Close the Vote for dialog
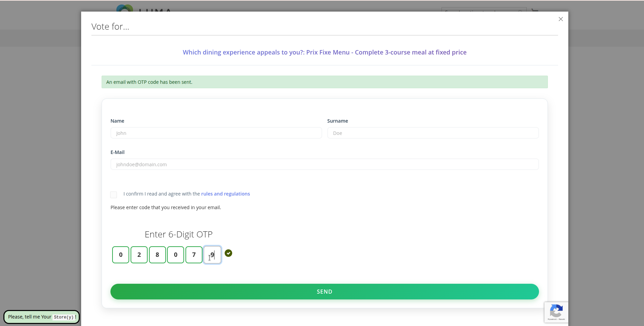 click(x=560, y=19)
